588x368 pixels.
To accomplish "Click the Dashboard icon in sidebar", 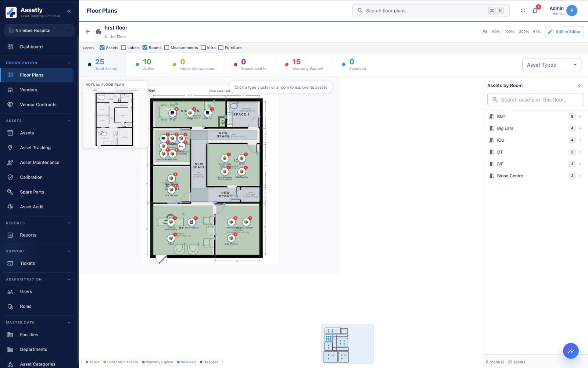I will click(10, 47).
